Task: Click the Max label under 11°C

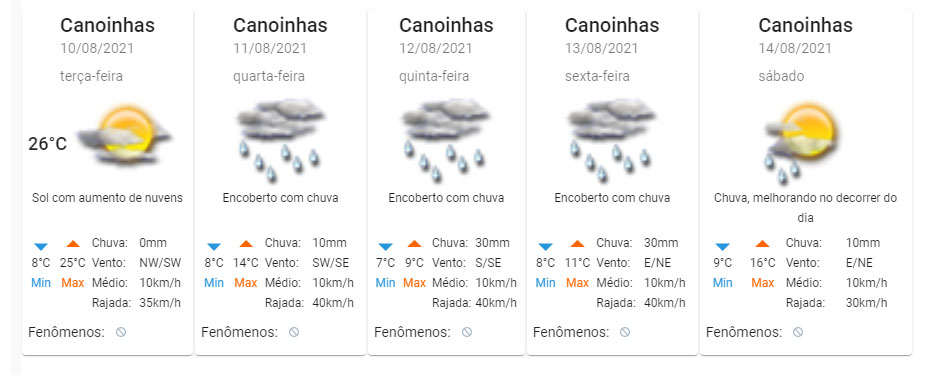Action: 577,282
